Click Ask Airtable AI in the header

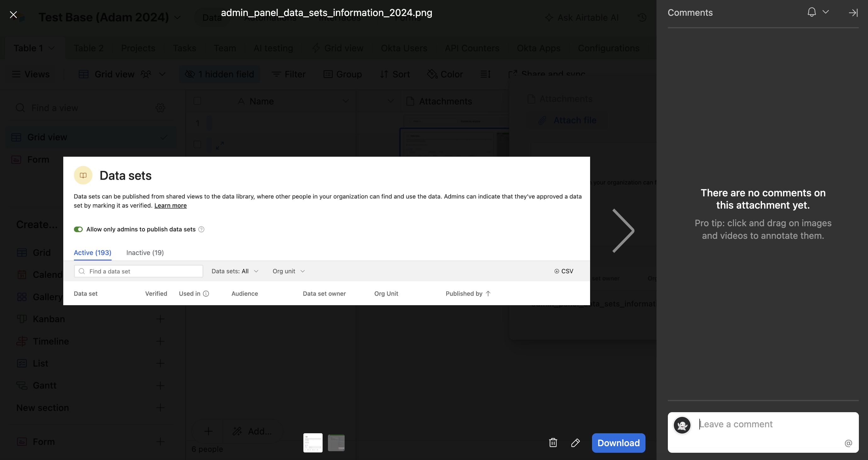(x=582, y=17)
